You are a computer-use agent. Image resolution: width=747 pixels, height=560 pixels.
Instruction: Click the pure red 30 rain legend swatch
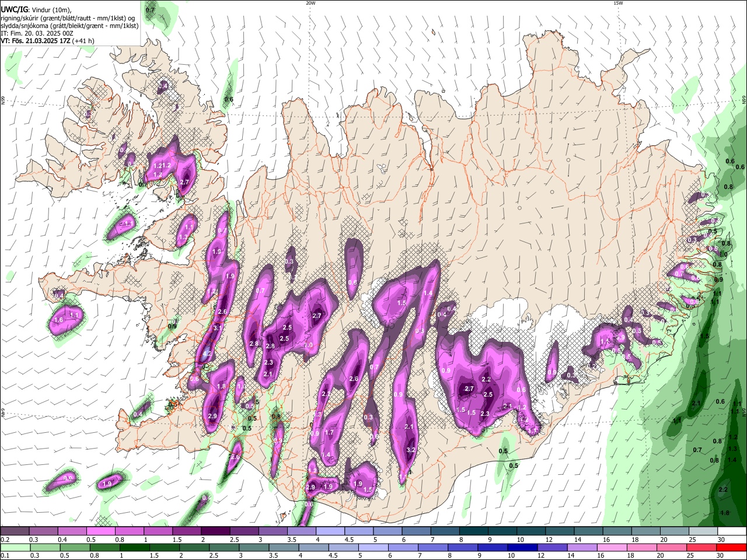[x=731, y=547]
